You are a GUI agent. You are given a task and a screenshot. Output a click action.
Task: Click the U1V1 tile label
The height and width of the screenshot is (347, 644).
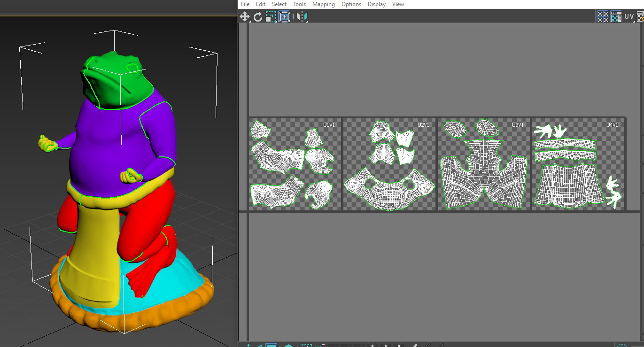click(329, 125)
